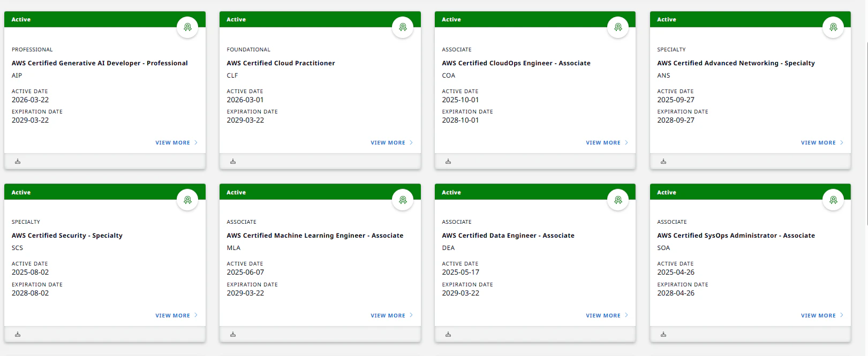Click the SOA certification code
Image resolution: width=868 pixels, height=356 pixels.
[x=663, y=248]
